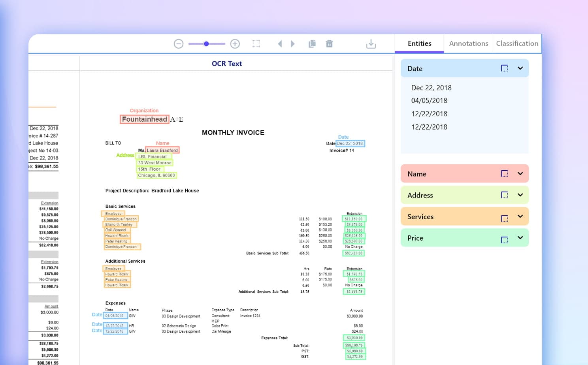Go to previous page arrow
This screenshot has height=365, width=588.
[x=280, y=44]
